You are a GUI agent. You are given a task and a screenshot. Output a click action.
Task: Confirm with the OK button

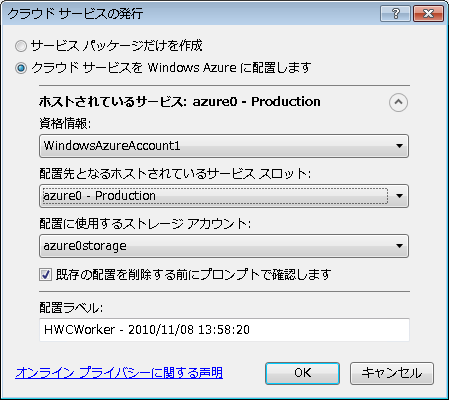pos(302,373)
